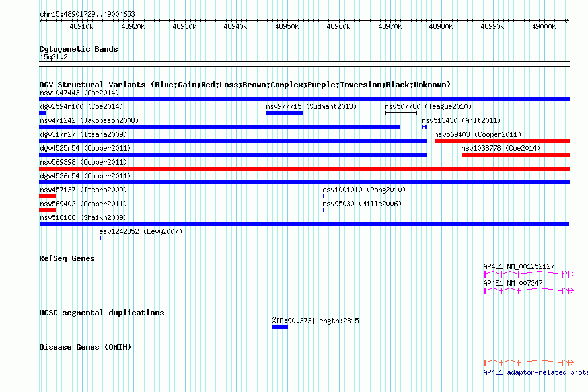Click the nsv1047443 (Coe2014) label text
Viewport: 588px width, 392px height.
pyautogui.click(x=79, y=93)
